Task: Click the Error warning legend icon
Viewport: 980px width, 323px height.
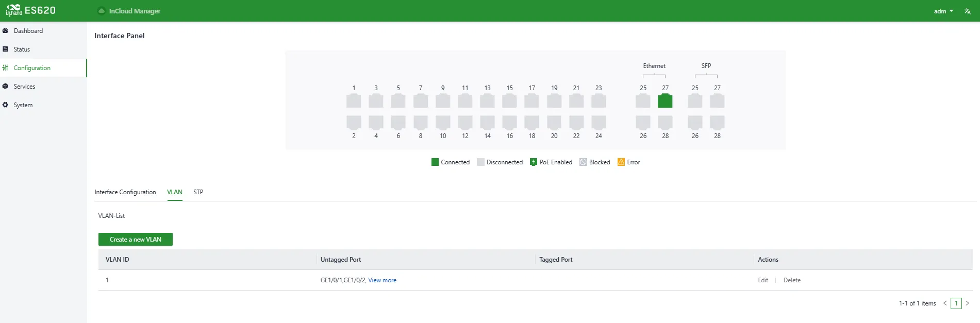Action: pos(621,162)
